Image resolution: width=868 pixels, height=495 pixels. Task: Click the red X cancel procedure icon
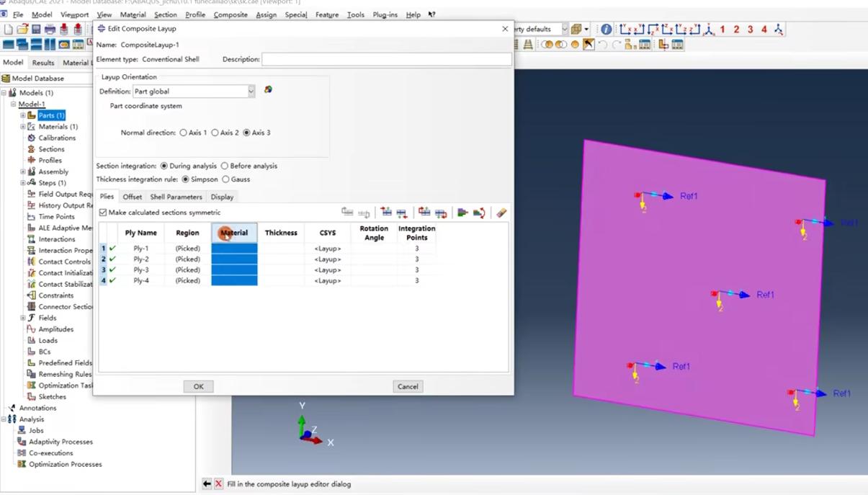click(219, 484)
